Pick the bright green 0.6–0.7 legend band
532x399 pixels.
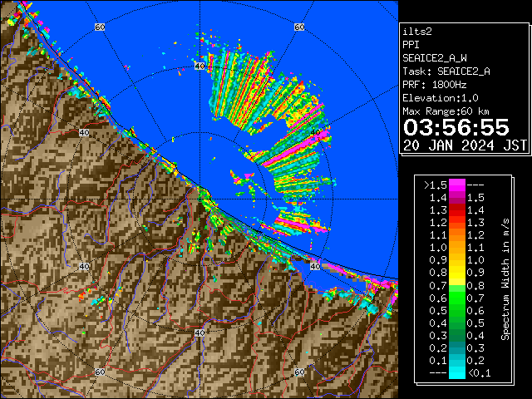456,298
